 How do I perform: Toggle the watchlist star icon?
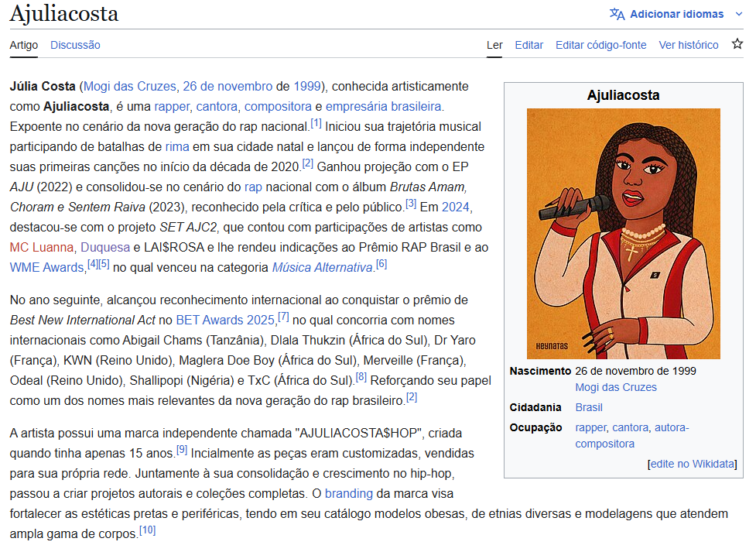(x=737, y=45)
